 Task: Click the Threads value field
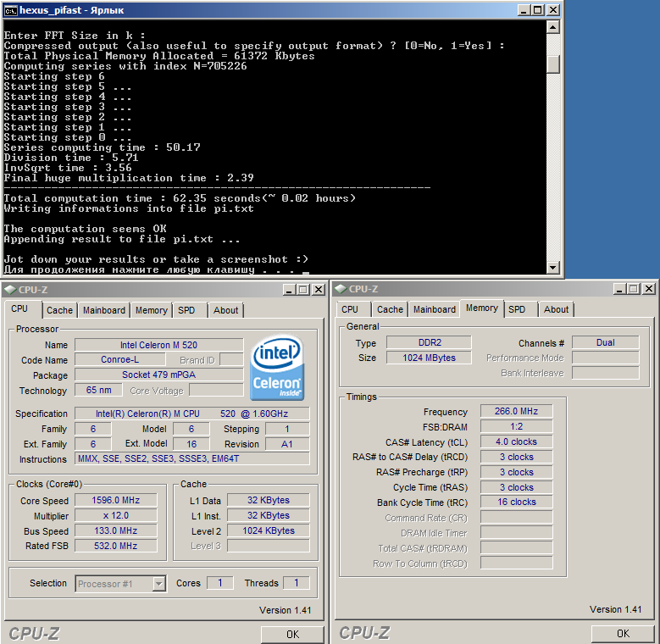click(297, 583)
